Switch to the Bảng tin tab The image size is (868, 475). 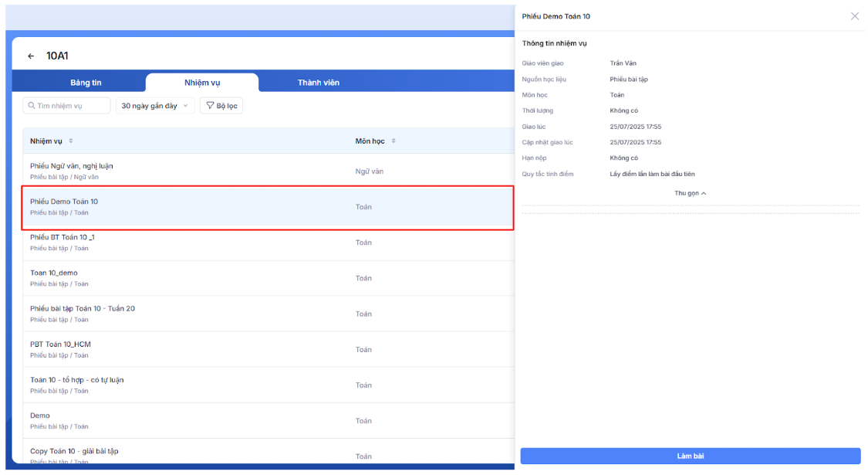tap(86, 83)
